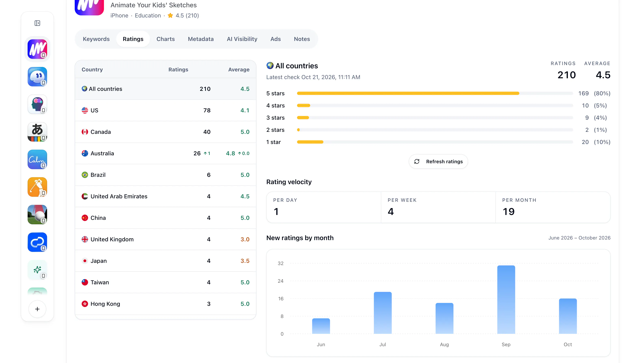Click the Jul bar in monthly chart

tap(383, 313)
